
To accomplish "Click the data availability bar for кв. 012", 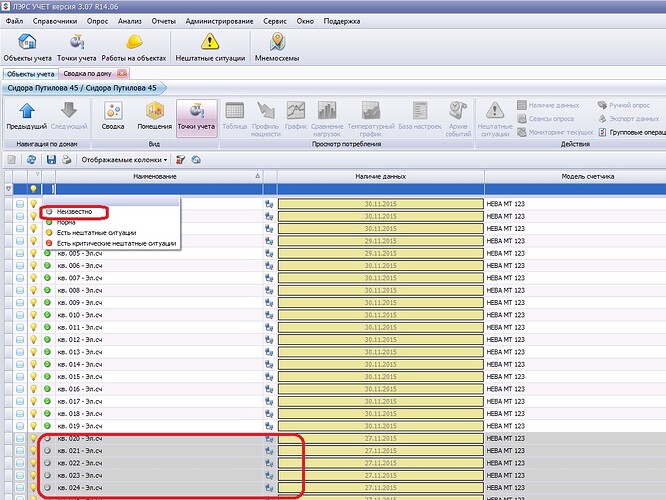I will 381,339.
